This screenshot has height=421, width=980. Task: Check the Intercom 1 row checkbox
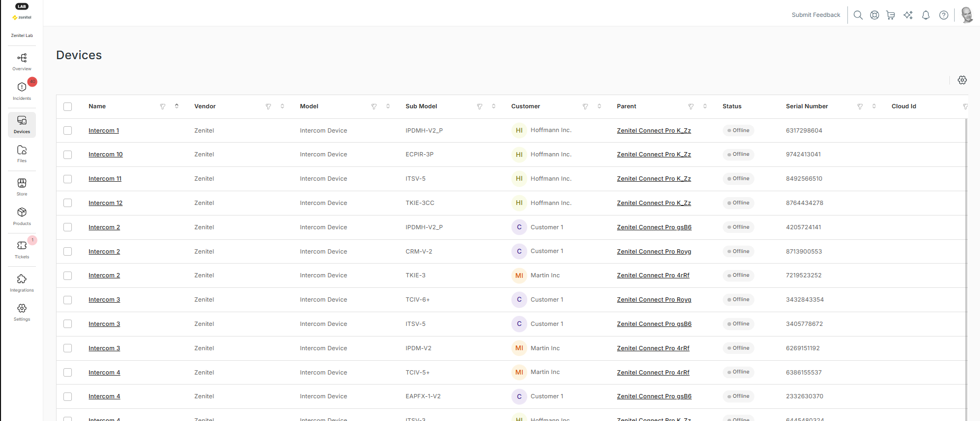tap(68, 130)
